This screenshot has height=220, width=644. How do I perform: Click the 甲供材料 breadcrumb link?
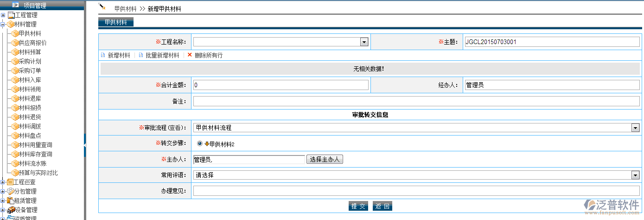[x=125, y=9]
